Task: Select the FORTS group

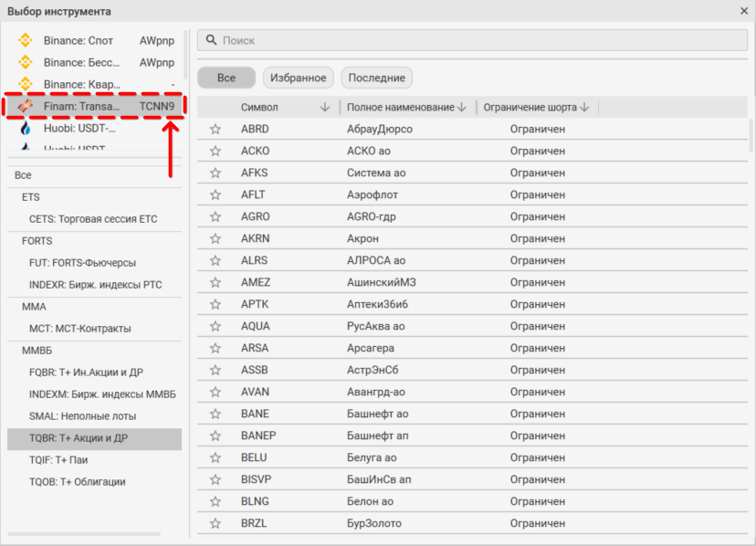Action: [37, 241]
